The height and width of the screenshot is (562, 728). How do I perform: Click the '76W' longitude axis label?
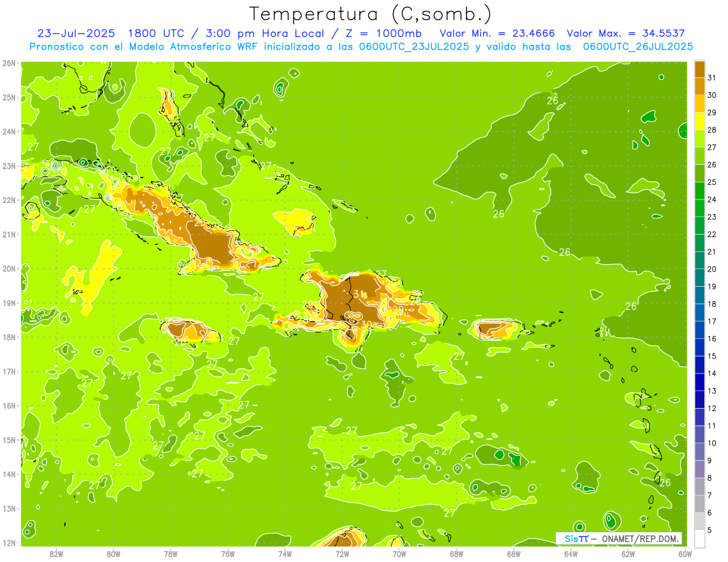tap(228, 553)
